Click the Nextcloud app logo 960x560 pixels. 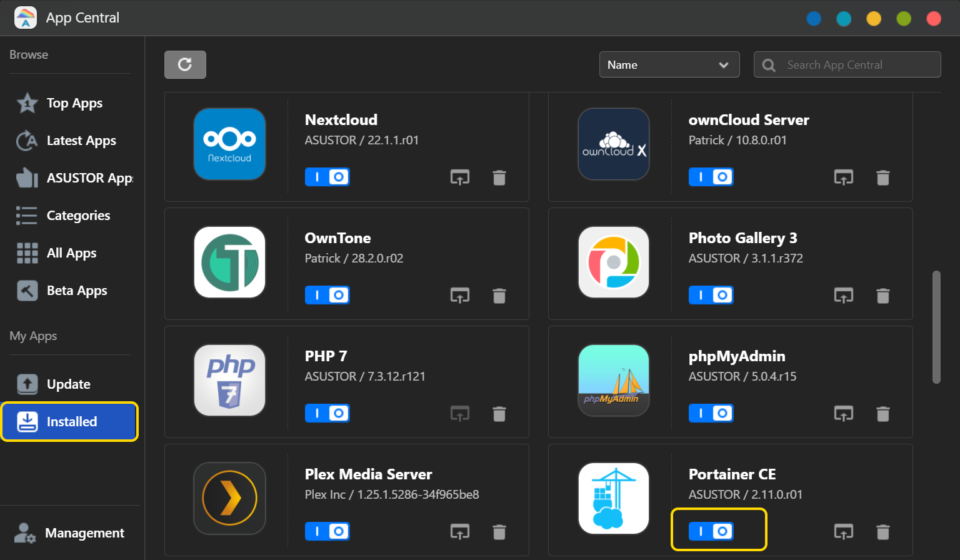230,144
